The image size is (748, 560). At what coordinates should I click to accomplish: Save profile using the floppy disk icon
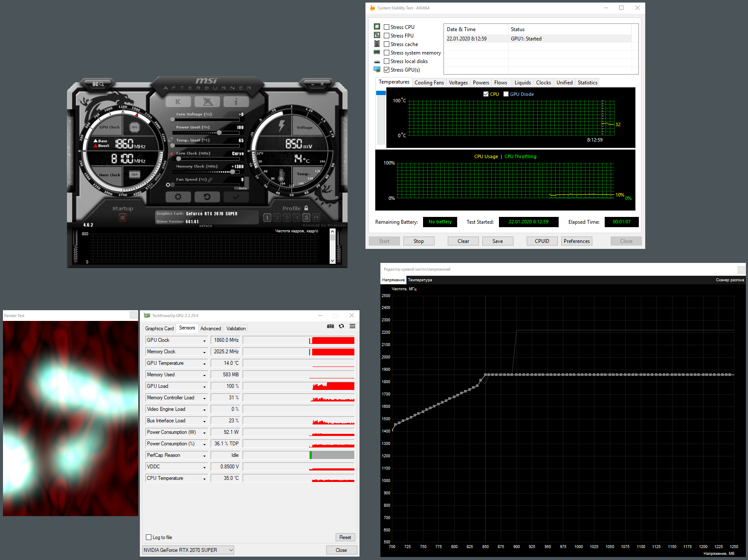point(316,218)
